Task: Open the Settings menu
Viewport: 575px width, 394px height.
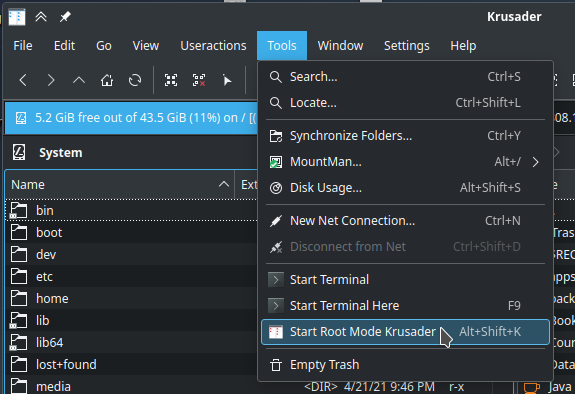Action: [x=407, y=45]
